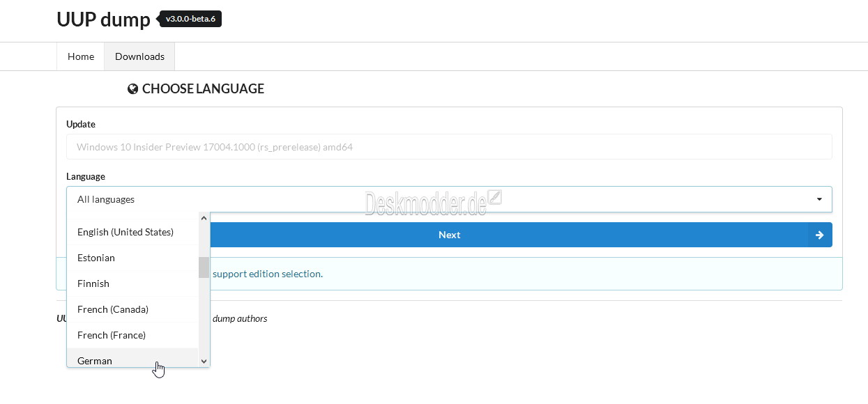Click the language list scroll up arrow
This screenshot has height=404, width=868.
204,218
